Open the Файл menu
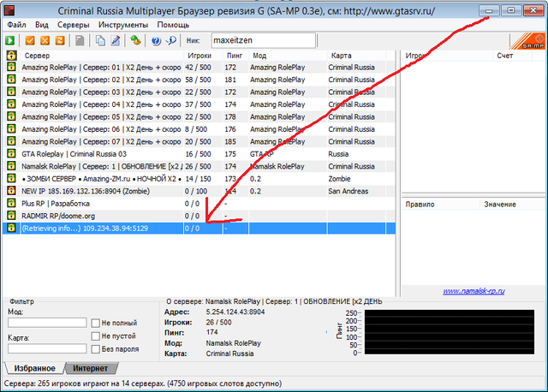548x392 pixels. click(16, 25)
